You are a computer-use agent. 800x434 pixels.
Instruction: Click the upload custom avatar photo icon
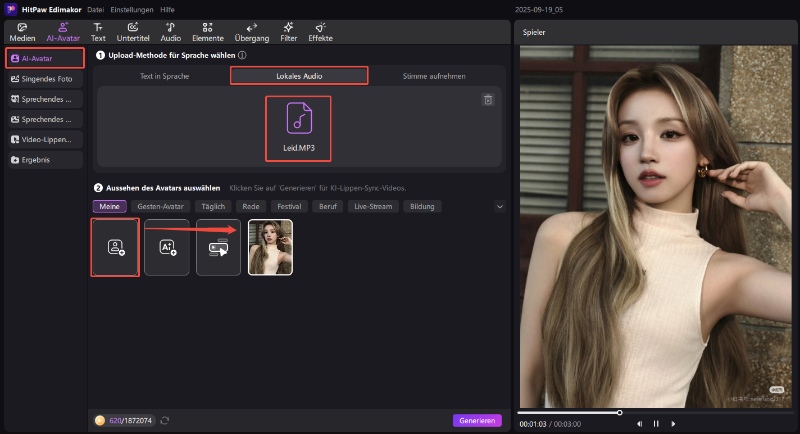[x=115, y=247]
